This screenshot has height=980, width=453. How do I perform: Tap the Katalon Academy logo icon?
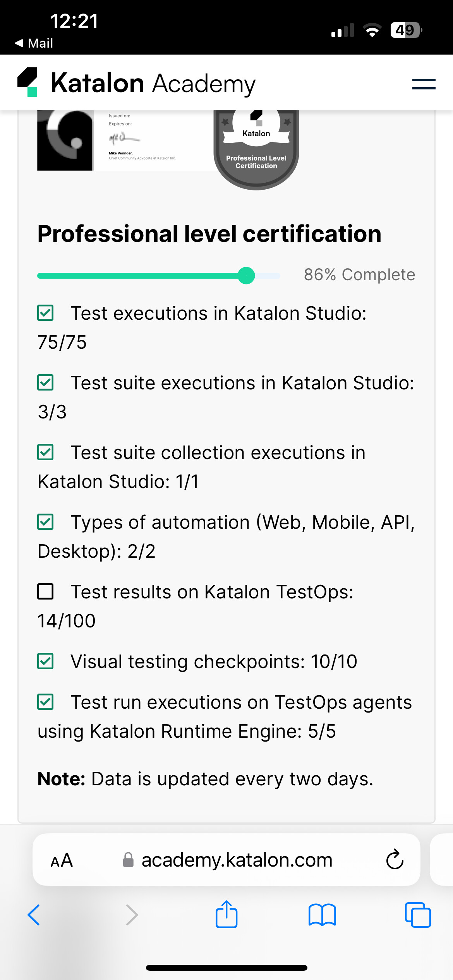(28, 82)
